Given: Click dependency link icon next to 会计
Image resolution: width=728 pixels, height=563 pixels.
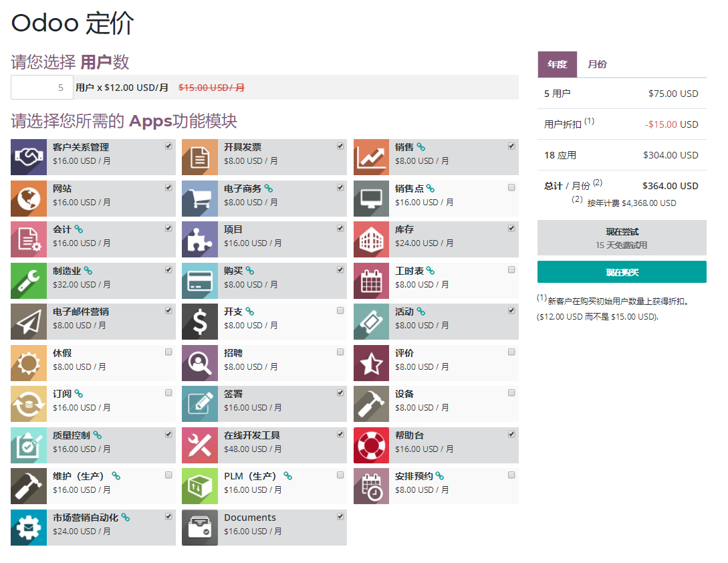Looking at the screenshot, I should (x=78, y=229).
